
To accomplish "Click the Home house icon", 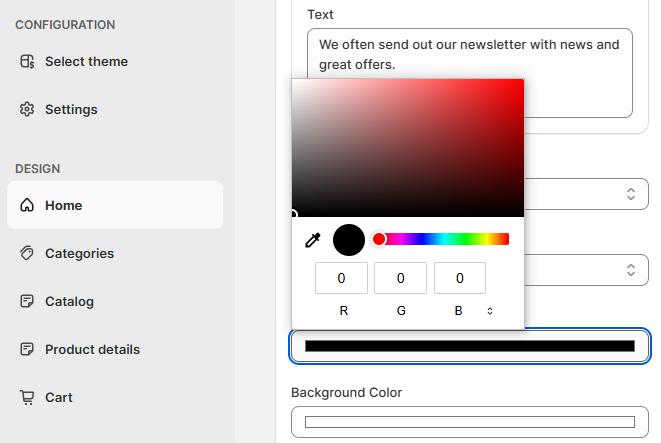I will 27,205.
